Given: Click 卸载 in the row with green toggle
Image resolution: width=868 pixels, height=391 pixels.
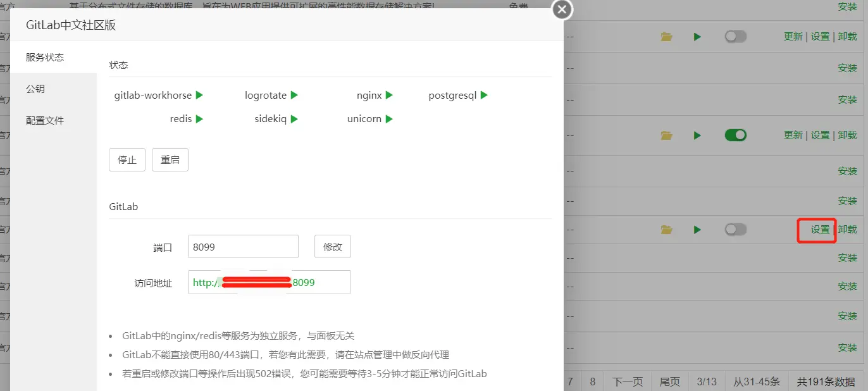Looking at the screenshot, I should (x=848, y=135).
